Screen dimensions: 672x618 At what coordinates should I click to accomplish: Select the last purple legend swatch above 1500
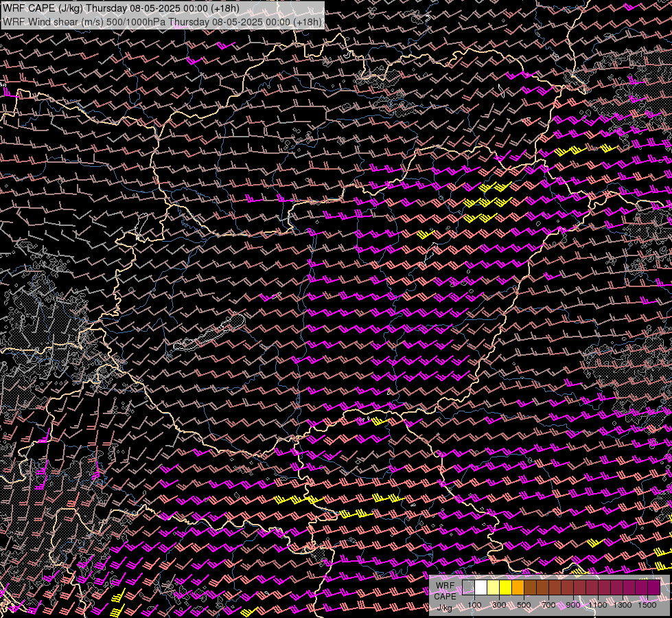(653, 587)
